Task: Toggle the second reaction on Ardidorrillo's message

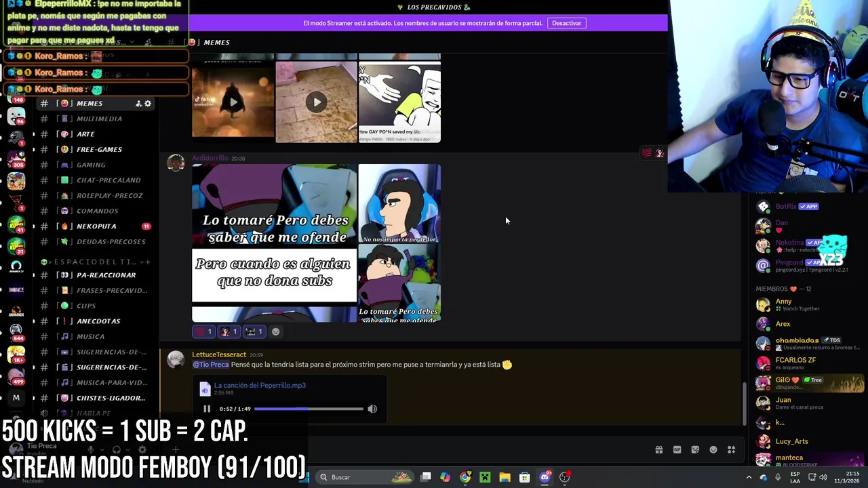Action: (x=229, y=331)
